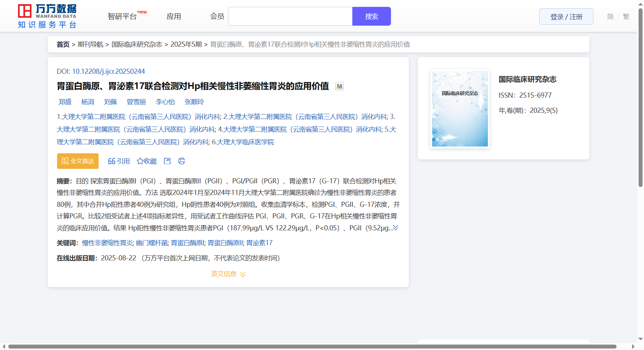Focus the search input field
Viewport: 644px width, 350px height.
290,17
